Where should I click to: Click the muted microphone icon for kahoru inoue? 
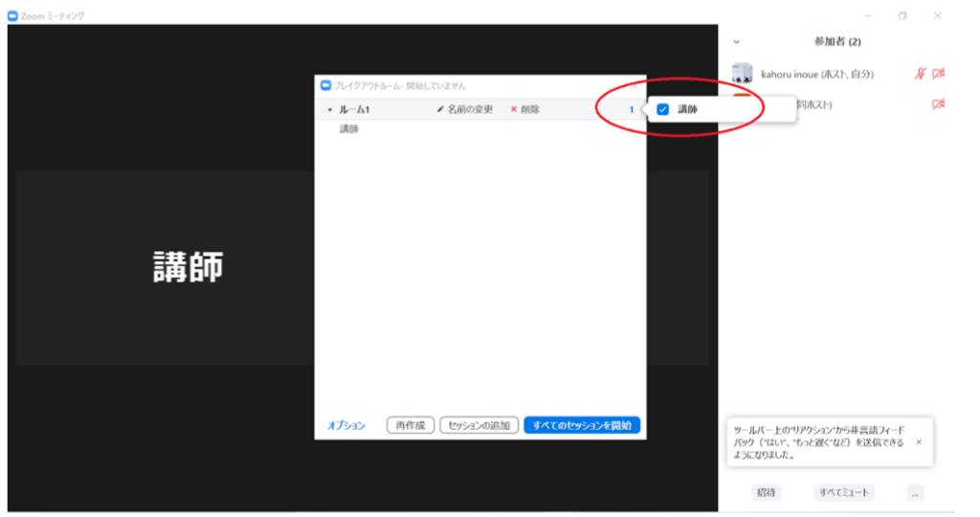[x=921, y=74]
